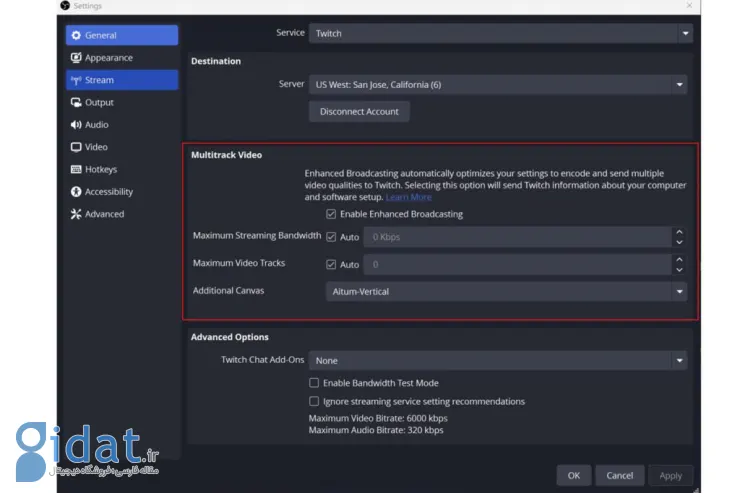Increase Maximum Streaming Bandwidth with up arrow
Image resolution: width=740 pixels, height=493 pixels.
pos(679,232)
